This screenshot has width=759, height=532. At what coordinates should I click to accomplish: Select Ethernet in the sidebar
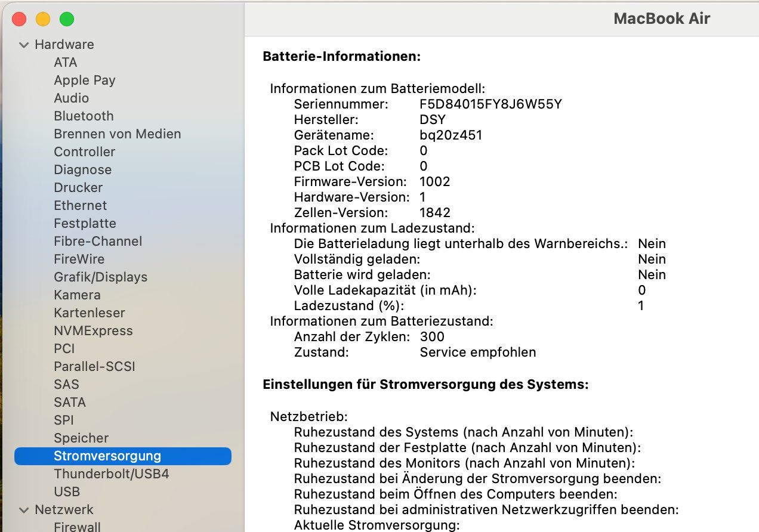point(81,206)
